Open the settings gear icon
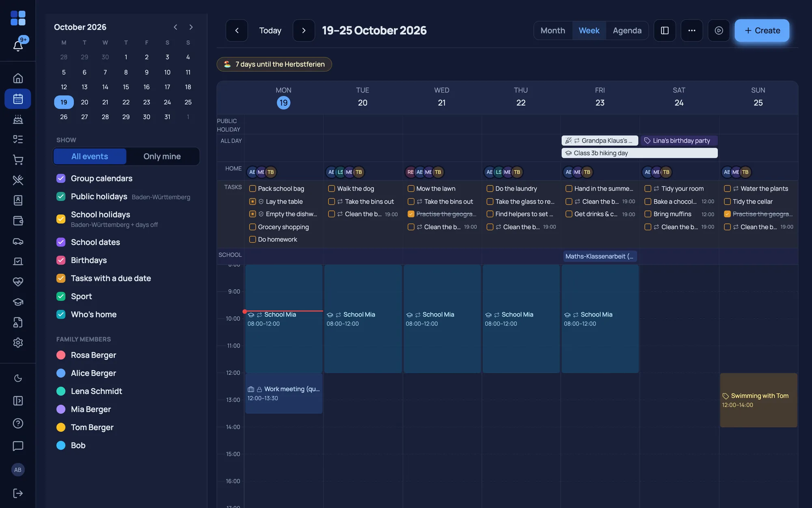Image resolution: width=812 pixels, height=508 pixels. click(18, 343)
